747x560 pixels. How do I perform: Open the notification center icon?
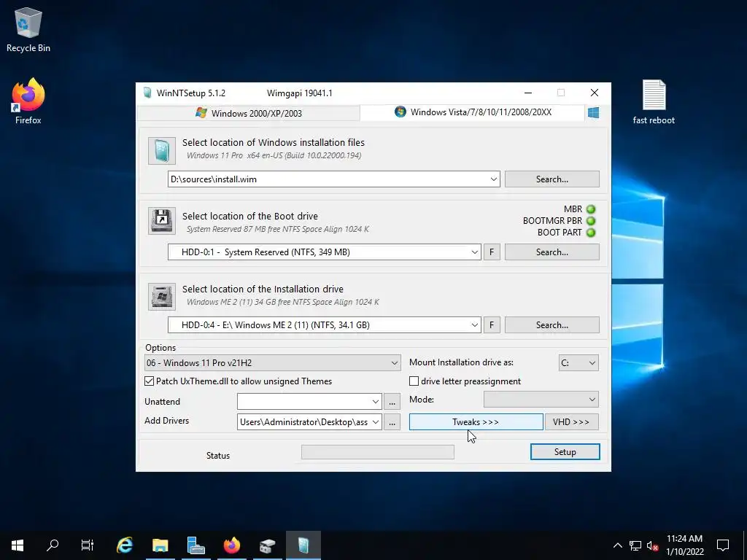[723, 545]
